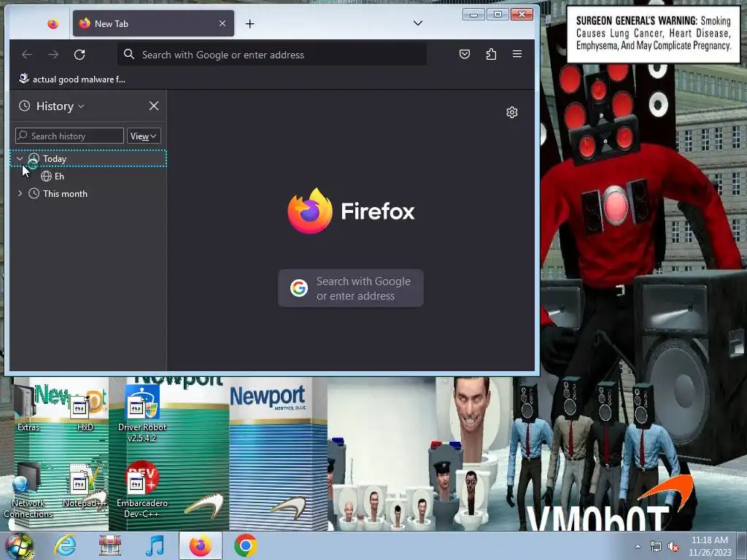Minimize the Firefox window
Viewport: 747px width, 560px height.
(473, 15)
